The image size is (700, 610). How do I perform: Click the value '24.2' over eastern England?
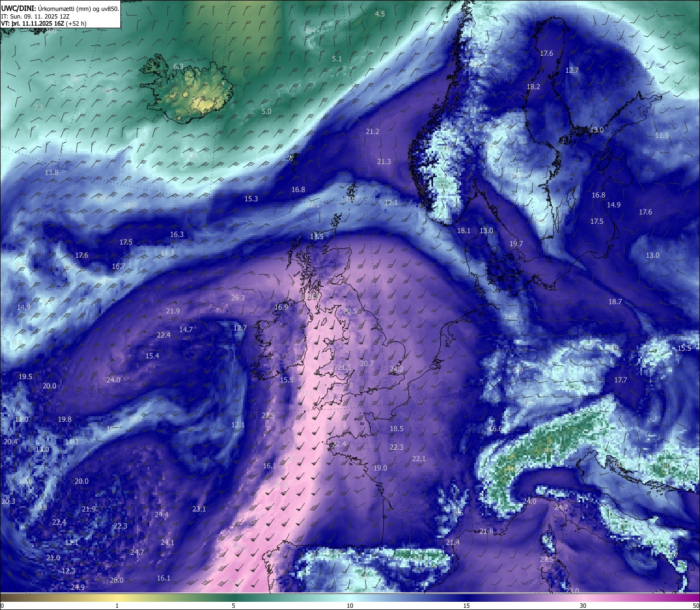(x=396, y=369)
